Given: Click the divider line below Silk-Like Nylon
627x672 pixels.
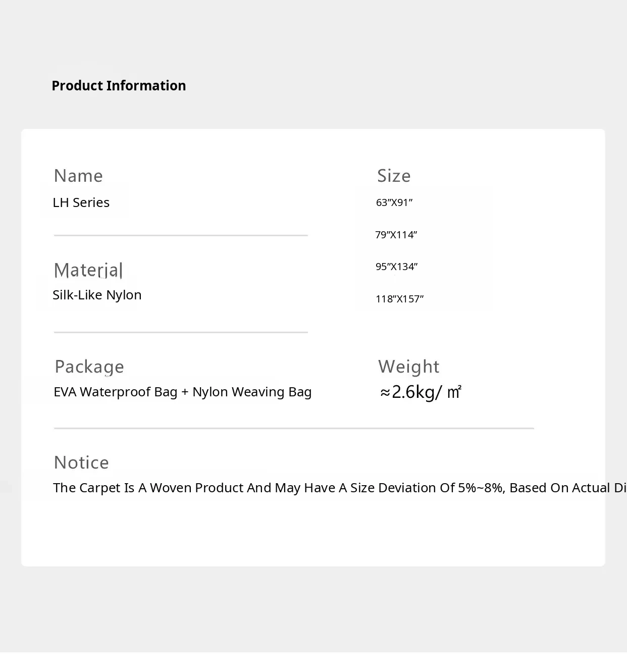Looking at the screenshot, I should (x=181, y=332).
